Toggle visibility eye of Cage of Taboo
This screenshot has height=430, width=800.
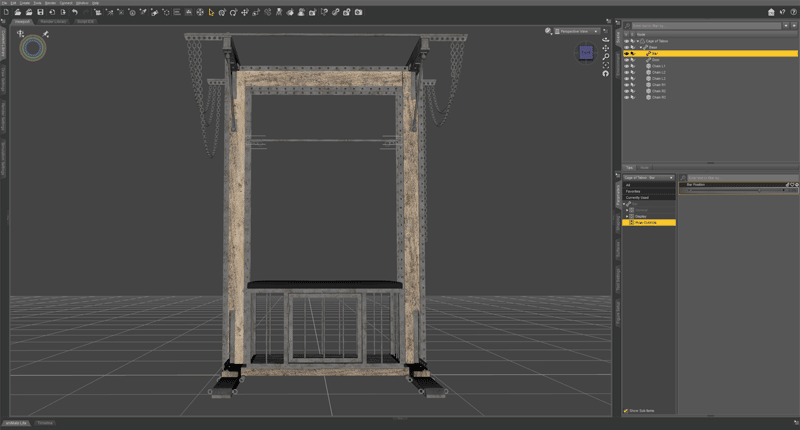click(627, 41)
